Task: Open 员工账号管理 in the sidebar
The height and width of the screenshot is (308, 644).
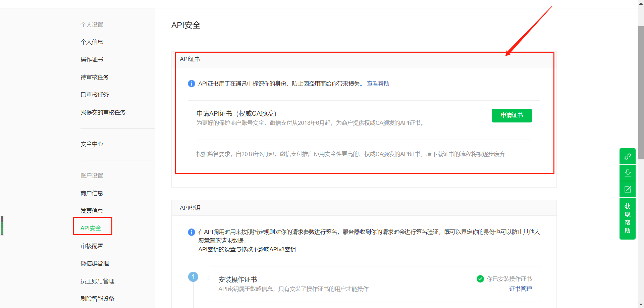Action: [98, 281]
